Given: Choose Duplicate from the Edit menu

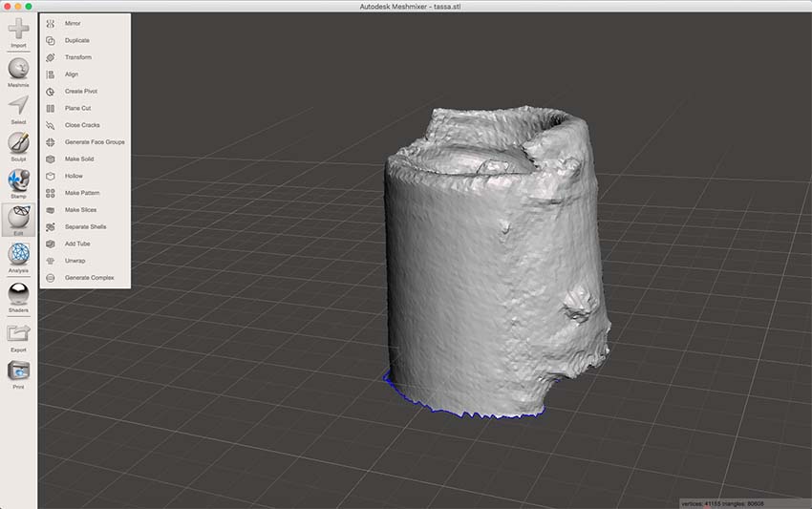Looking at the screenshot, I should point(77,40).
